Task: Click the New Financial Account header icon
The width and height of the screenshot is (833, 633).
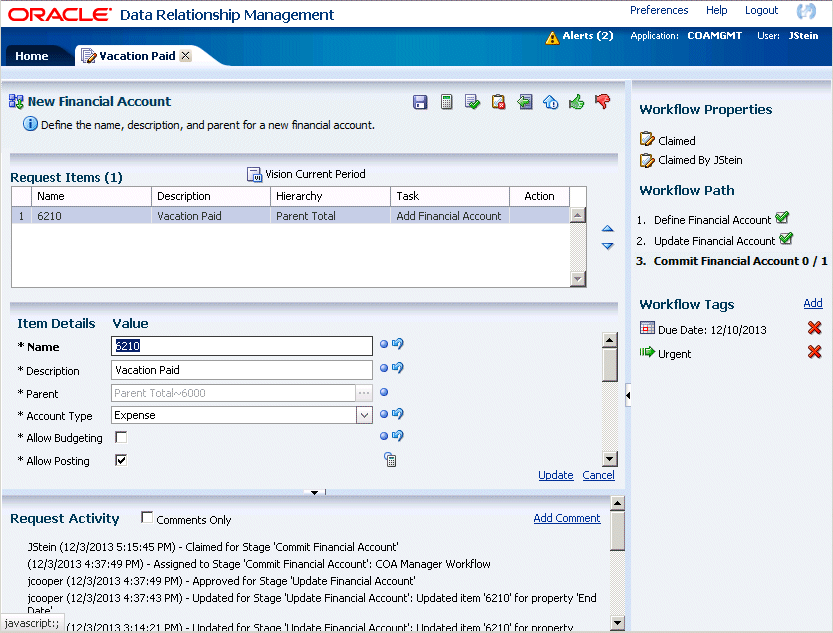Action: (x=16, y=101)
